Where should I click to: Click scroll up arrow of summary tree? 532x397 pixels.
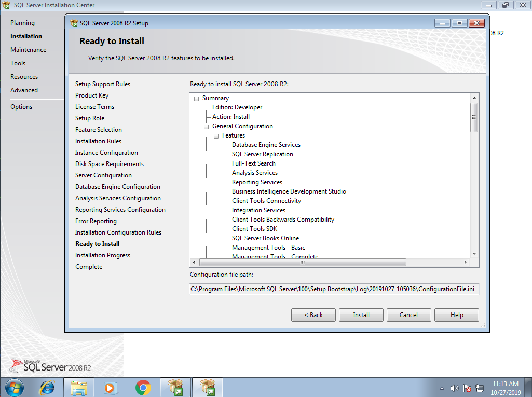474,98
